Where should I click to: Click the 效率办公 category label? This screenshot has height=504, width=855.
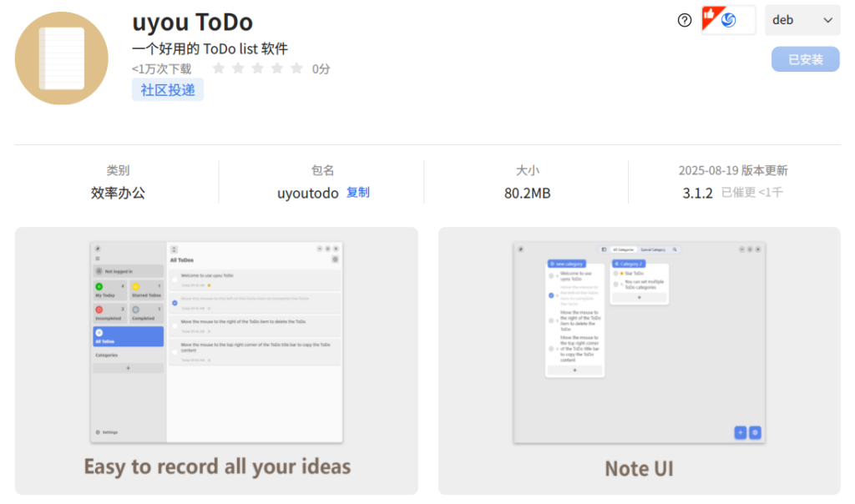[118, 193]
